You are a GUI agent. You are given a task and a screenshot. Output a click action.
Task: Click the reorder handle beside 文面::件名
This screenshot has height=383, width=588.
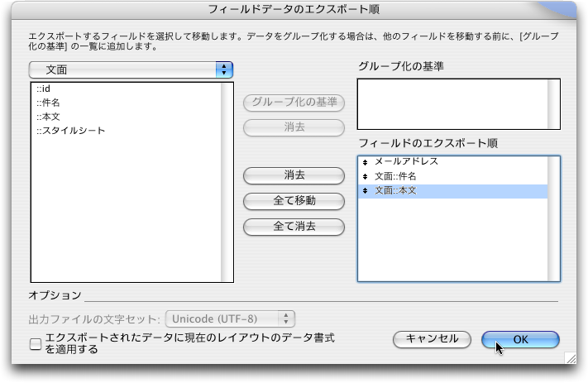coord(366,176)
